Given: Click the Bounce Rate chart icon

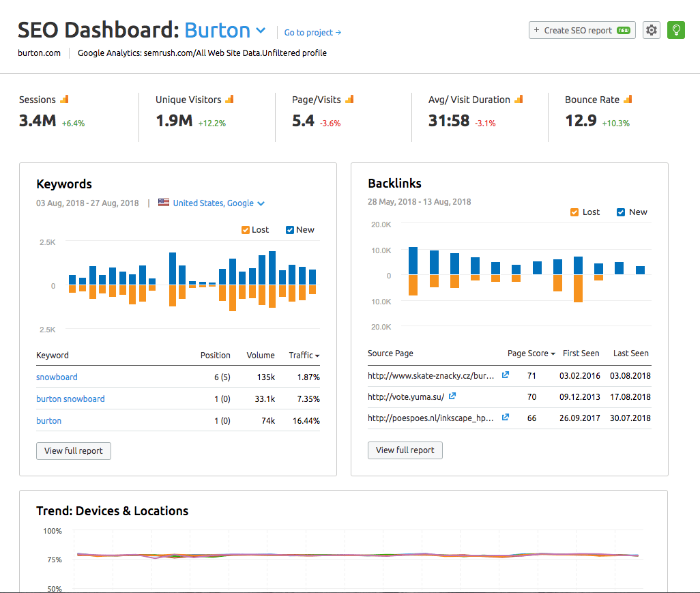Looking at the screenshot, I should pyautogui.click(x=628, y=98).
